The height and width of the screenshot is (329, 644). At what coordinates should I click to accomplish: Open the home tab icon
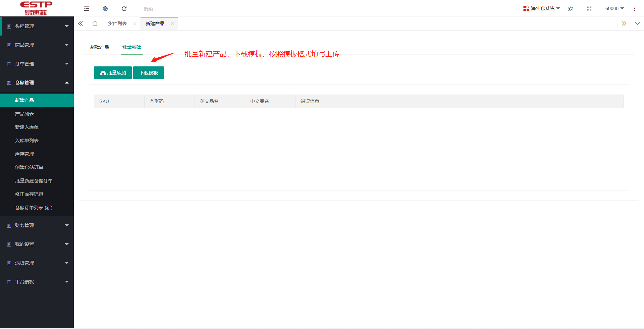pos(95,23)
